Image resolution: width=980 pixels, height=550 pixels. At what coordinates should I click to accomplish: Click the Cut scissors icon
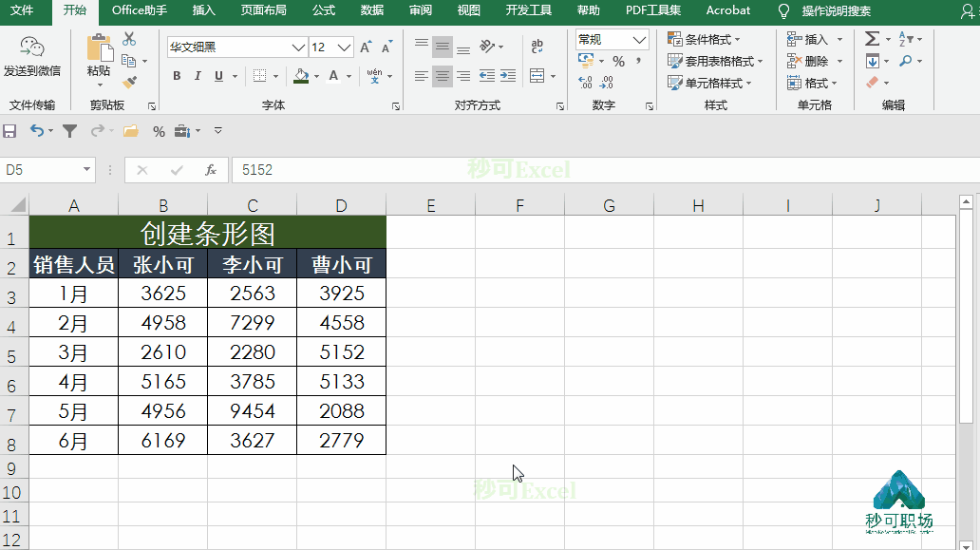(x=129, y=39)
